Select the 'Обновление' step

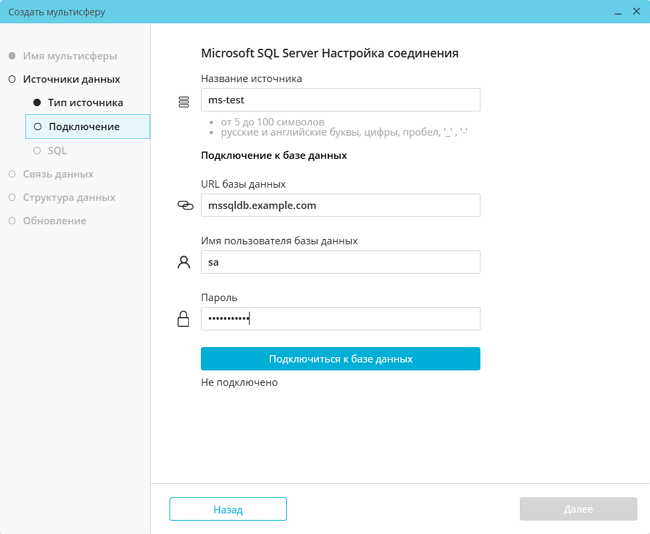(x=54, y=220)
